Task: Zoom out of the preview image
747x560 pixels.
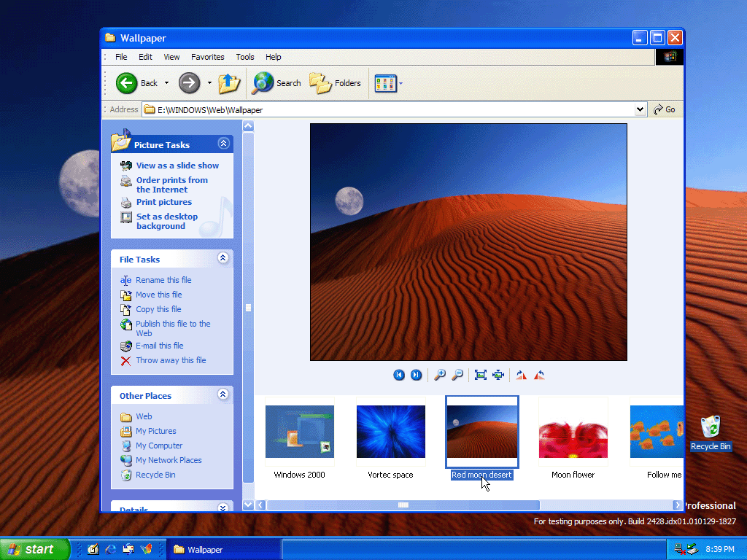Action: pos(457,376)
